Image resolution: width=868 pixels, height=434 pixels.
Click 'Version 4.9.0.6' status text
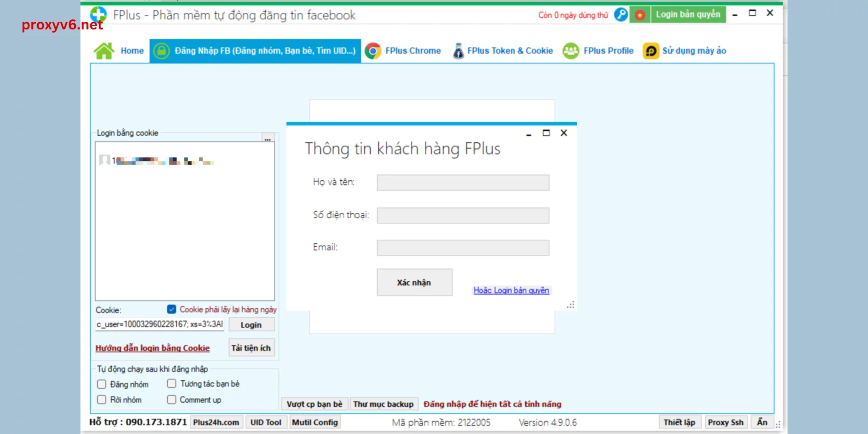[547, 422]
